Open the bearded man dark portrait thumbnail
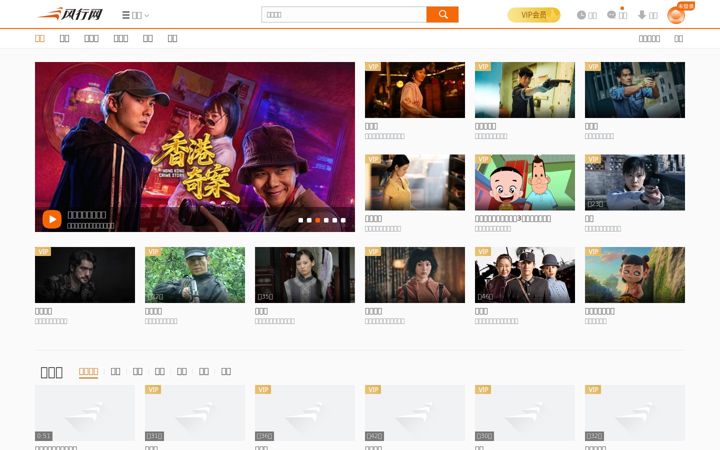The image size is (720, 450). pyautogui.click(x=85, y=275)
